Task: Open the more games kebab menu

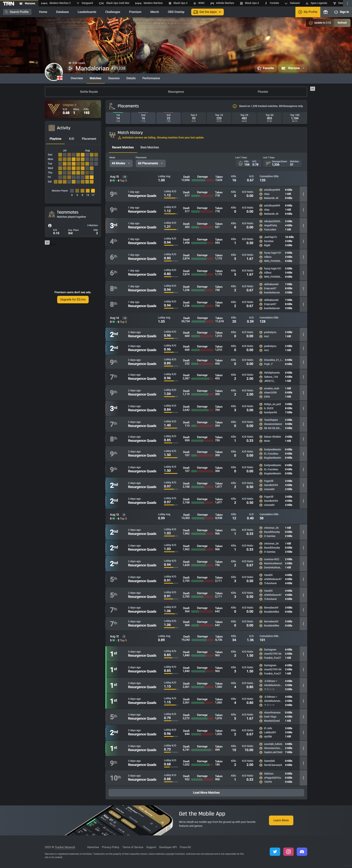Action: click(347, 3)
